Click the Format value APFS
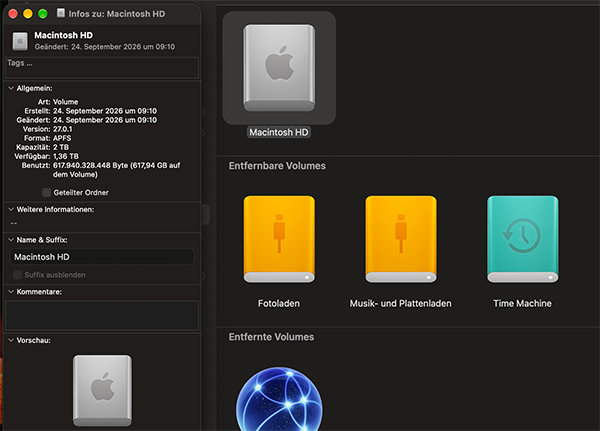Screen dimensions: 600x431 (62, 138)
